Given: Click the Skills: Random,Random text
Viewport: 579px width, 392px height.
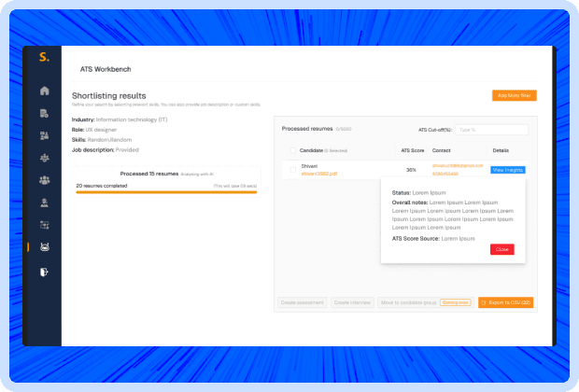Looking at the screenshot, I should point(102,140).
